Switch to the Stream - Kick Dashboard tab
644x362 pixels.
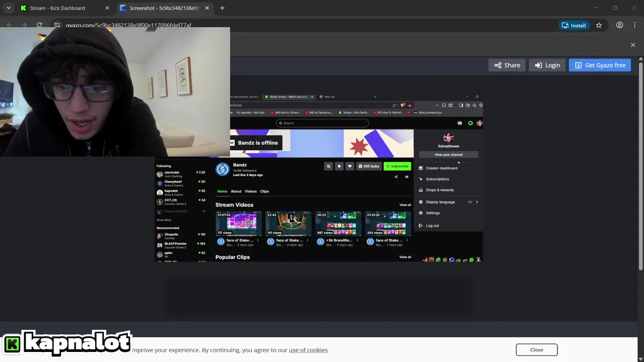(x=64, y=8)
